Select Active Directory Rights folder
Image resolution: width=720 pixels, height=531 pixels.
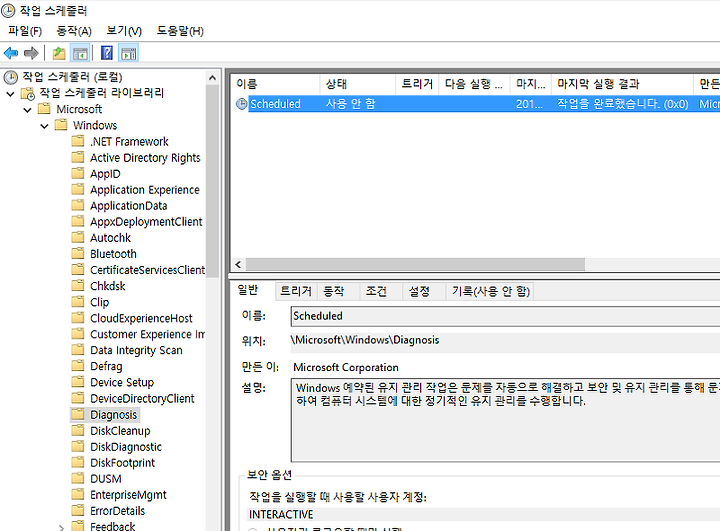coord(145,158)
